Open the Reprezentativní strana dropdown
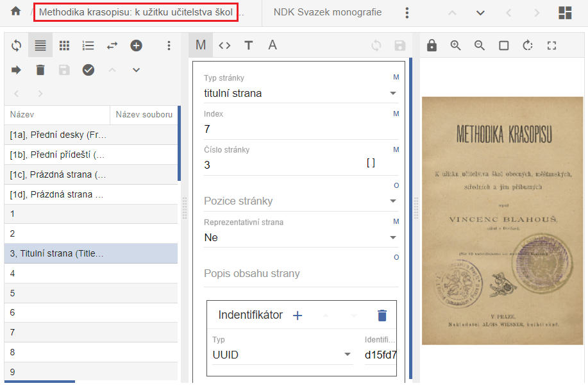The image size is (588, 388). (392, 238)
